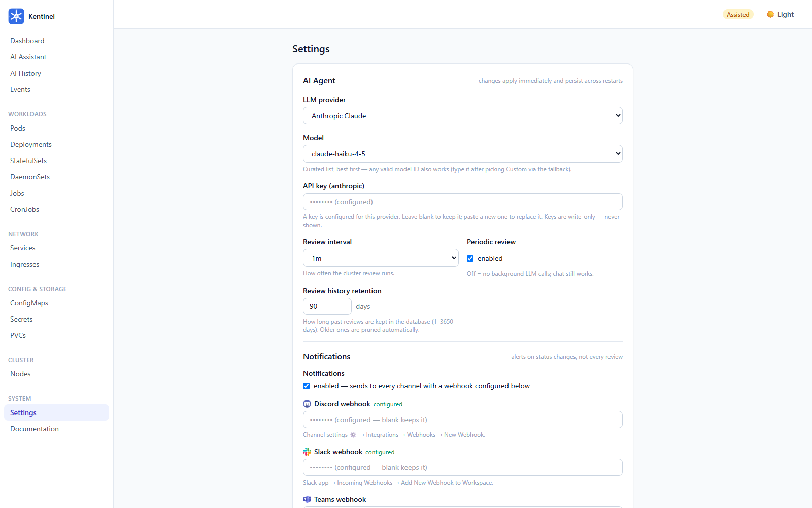Open the Model dropdown showing claude-haiku-4-5

click(463, 154)
